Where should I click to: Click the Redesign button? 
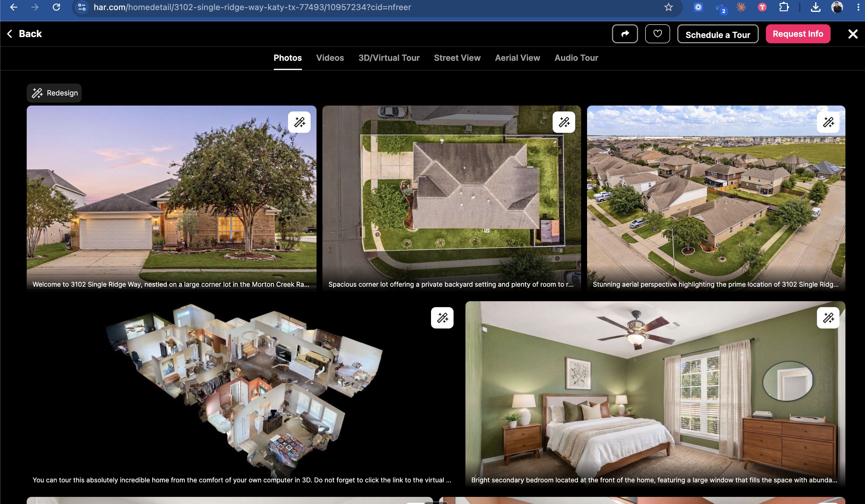point(54,93)
